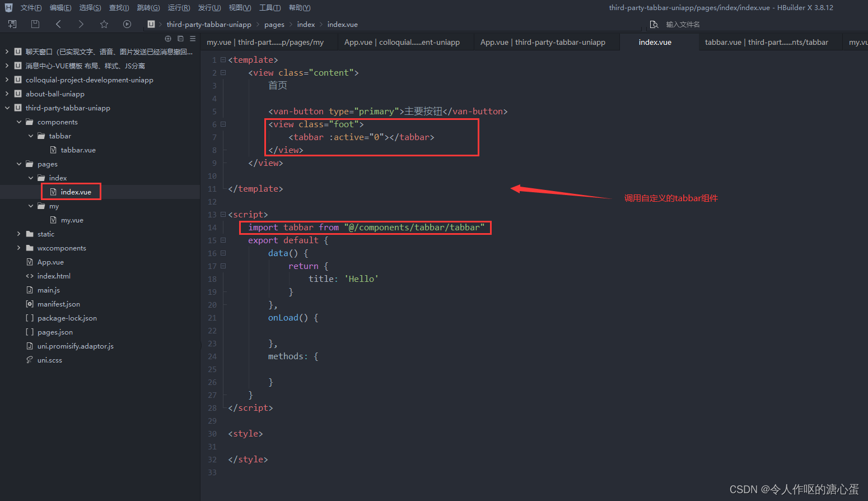Image resolution: width=868 pixels, height=501 pixels.
Task: Click the locate current file target icon
Action: coord(168,39)
